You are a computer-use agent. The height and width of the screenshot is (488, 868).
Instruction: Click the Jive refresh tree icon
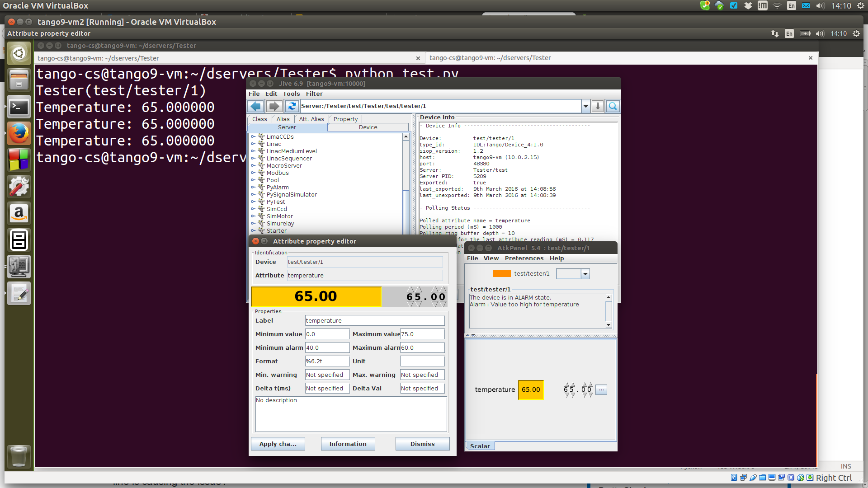click(x=292, y=106)
